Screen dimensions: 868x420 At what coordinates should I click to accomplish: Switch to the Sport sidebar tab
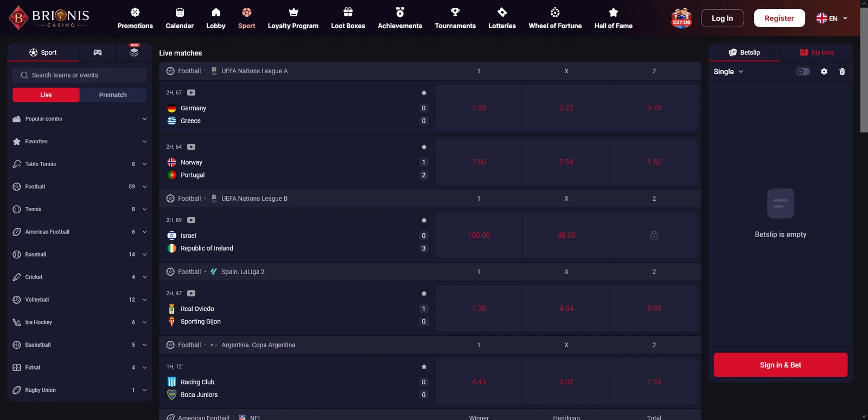(x=43, y=53)
